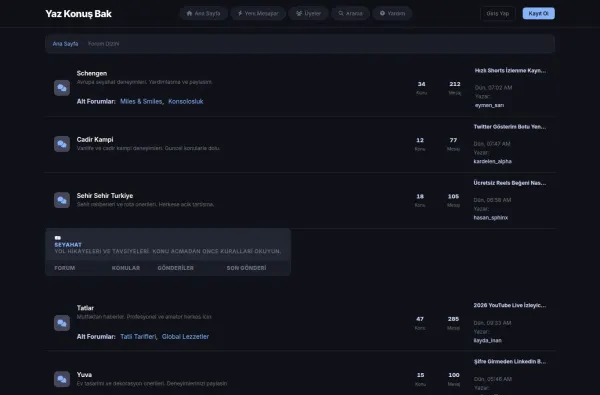Go to Ana Sayfa in top navigation

click(204, 13)
